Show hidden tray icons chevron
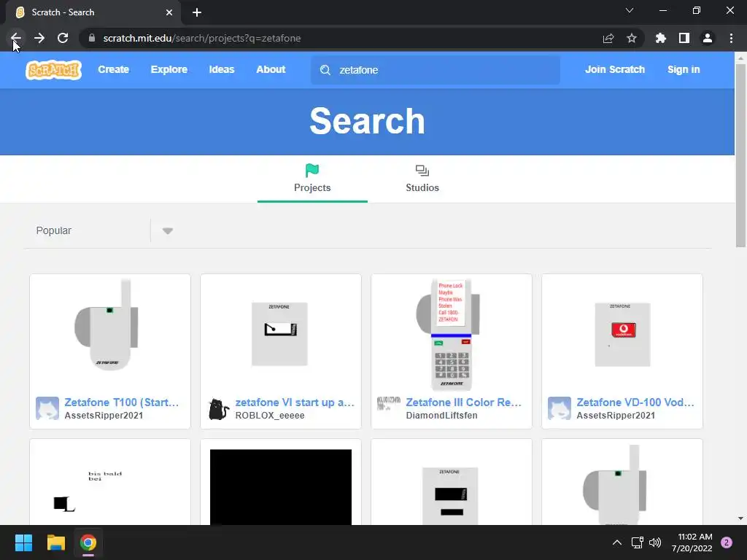This screenshot has width=747, height=560. [x=617, y=542]
